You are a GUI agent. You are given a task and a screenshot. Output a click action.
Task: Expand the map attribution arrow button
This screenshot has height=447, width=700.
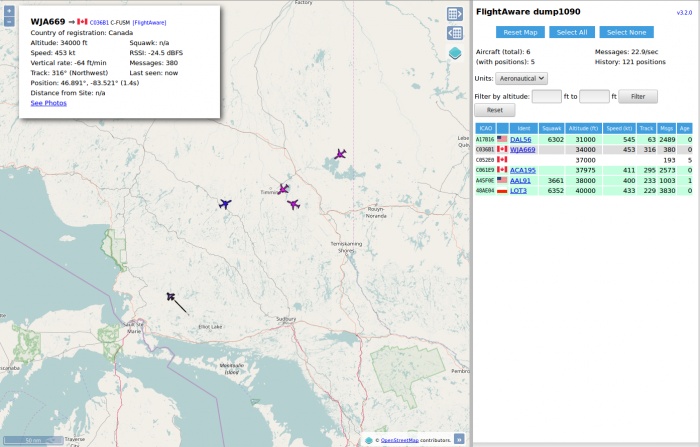459,439
